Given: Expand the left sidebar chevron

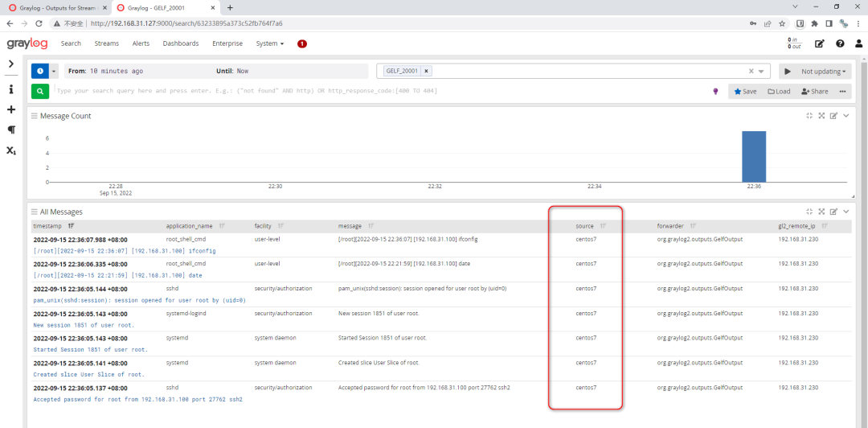Looking at the screenshot, I should (x=10, y=64).
